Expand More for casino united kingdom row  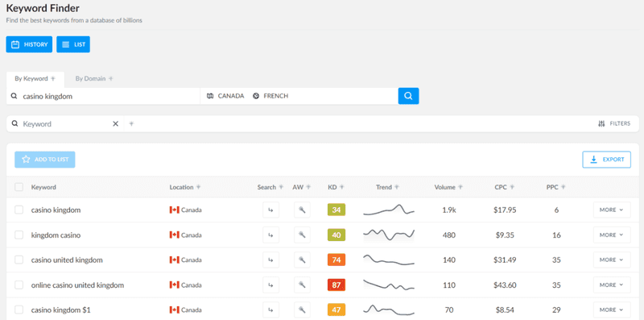point(612,260)
